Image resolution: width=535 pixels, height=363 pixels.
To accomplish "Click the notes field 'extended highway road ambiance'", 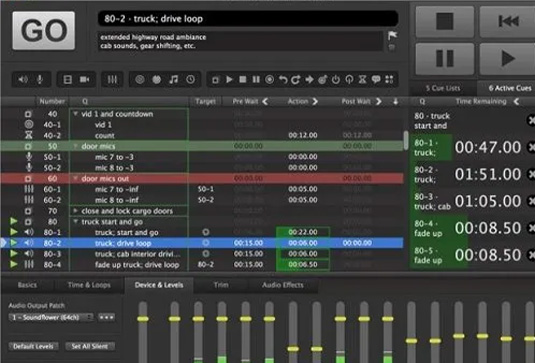I will [241, 41].
